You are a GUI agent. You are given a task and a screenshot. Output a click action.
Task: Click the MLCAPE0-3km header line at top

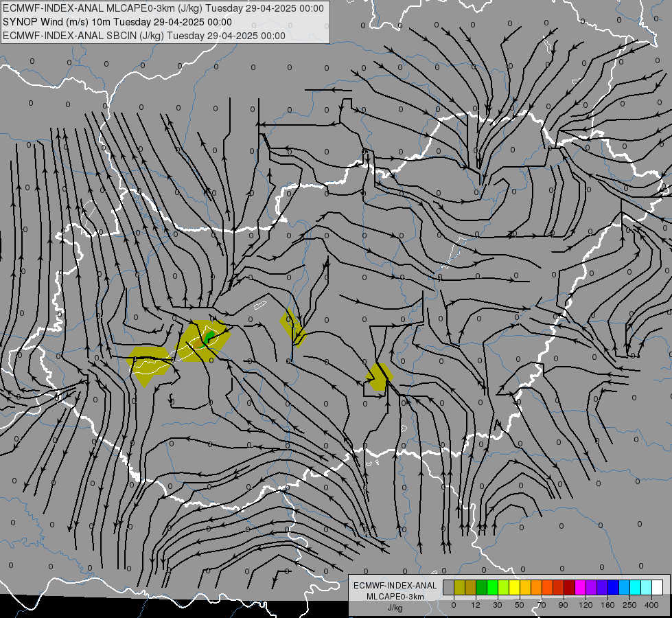[163, 8]
